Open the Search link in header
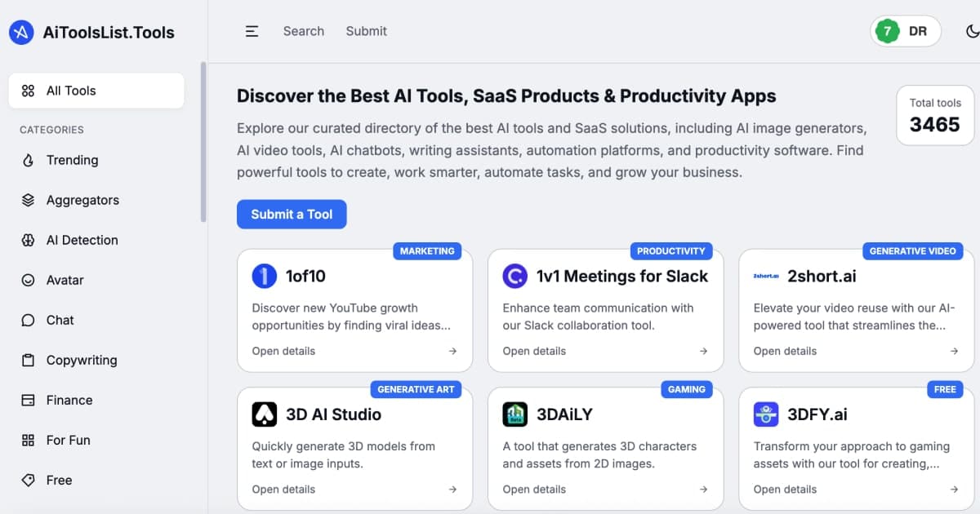This screenshot has width=980, height=514. click(x=304, y=31)
